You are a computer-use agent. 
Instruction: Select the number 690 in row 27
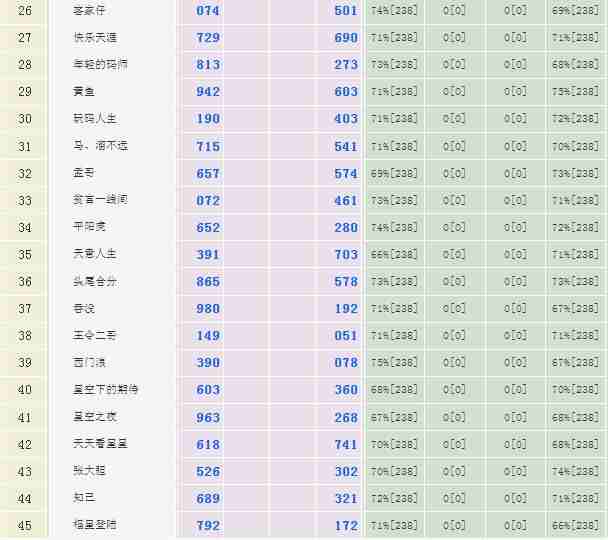(x=345, y=38)
